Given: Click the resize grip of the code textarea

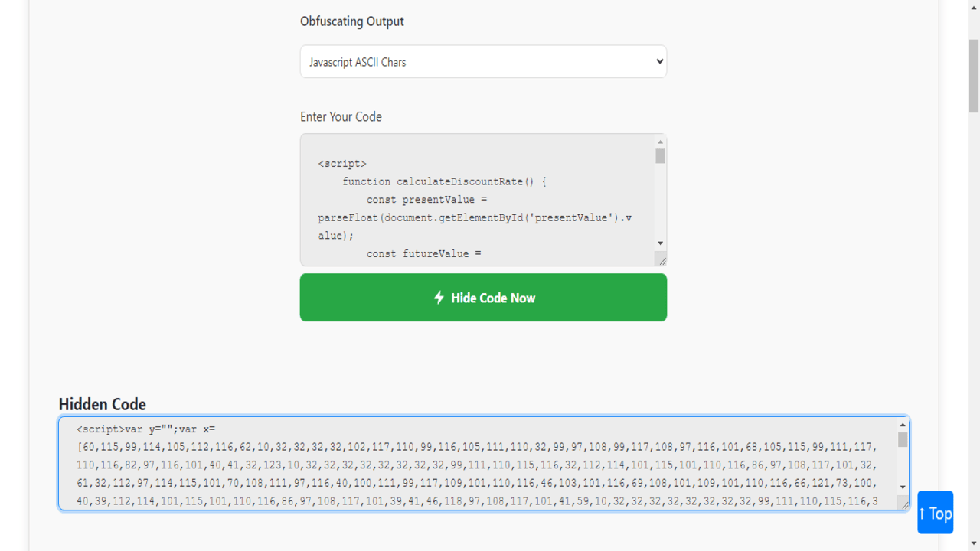Looking at the screenshot, I should (661, 259).
